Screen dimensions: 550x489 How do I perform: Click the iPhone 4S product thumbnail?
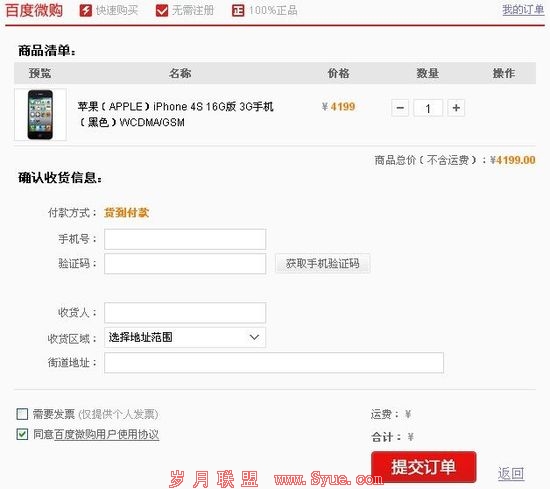(40, 114)
